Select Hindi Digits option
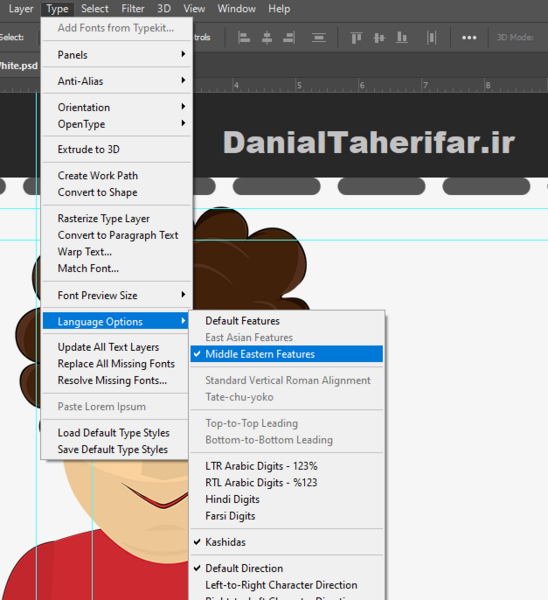Viewport: 548px width, 600px height. [x=287, y=499]
